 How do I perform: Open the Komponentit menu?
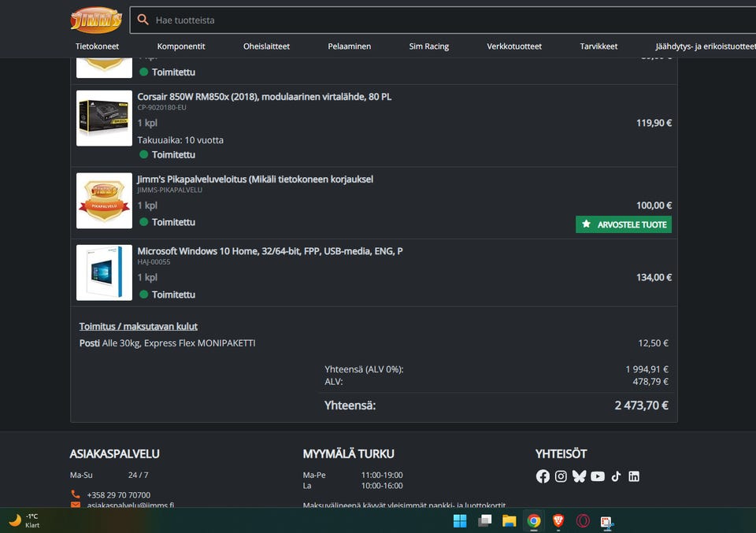(x=181, y=46)
